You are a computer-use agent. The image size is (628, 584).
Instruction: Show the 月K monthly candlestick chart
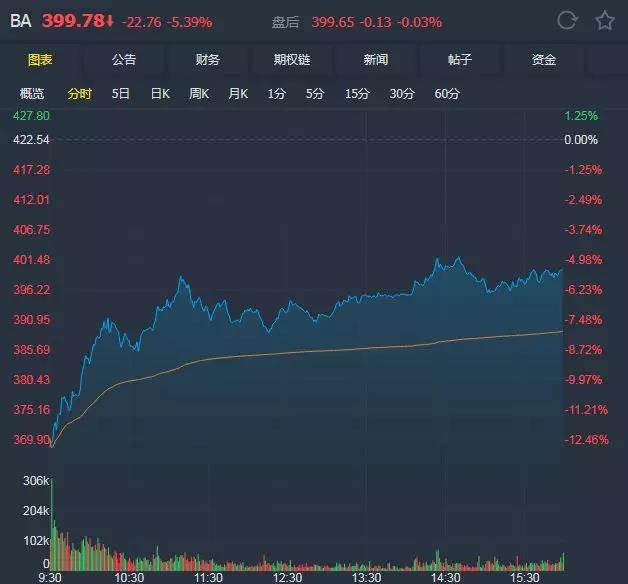[x=238, y=94]
